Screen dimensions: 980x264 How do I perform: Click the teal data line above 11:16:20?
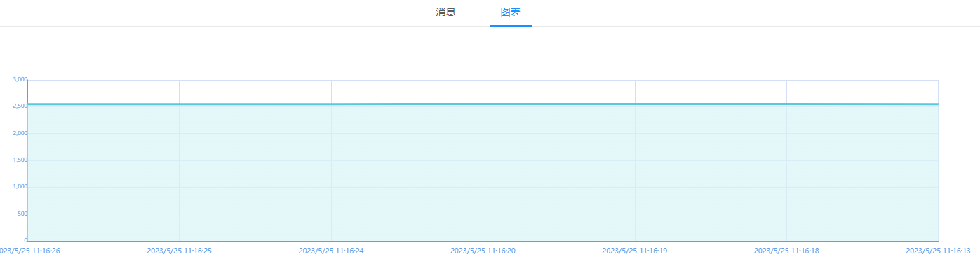483,104
